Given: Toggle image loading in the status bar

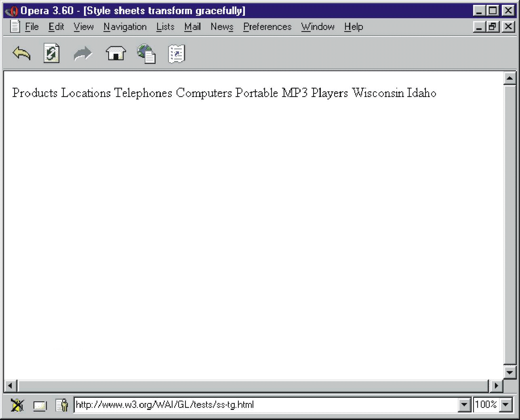Looking at the screenshot, I should [18, 405].
